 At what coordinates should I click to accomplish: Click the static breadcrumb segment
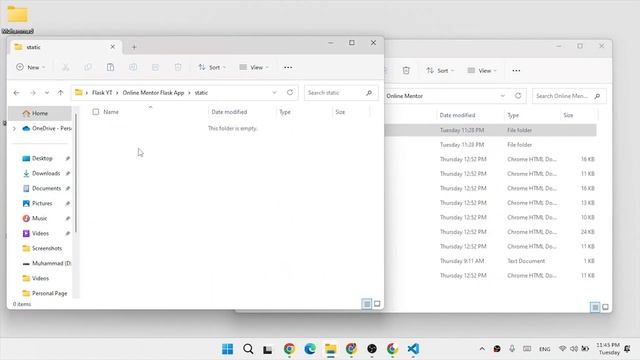[201, 93]
